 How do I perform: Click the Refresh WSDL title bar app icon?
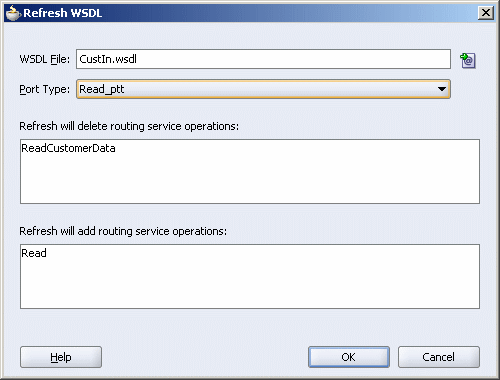(x=13, y=13)
